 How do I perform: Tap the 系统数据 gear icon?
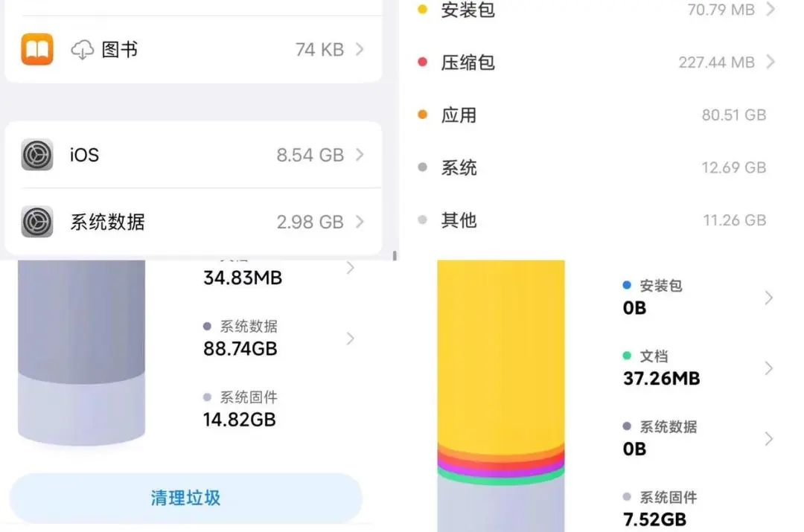point(37,222)
